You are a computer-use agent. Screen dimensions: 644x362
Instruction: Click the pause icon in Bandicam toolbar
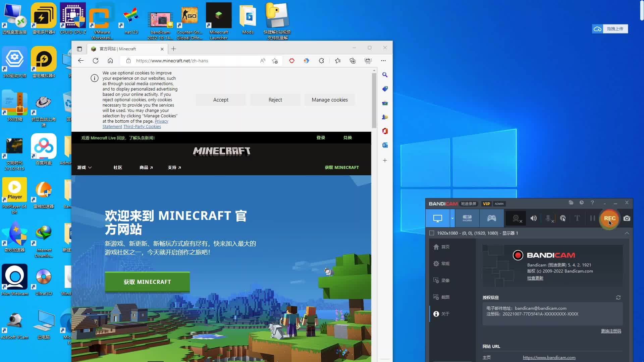pos(592,219)
